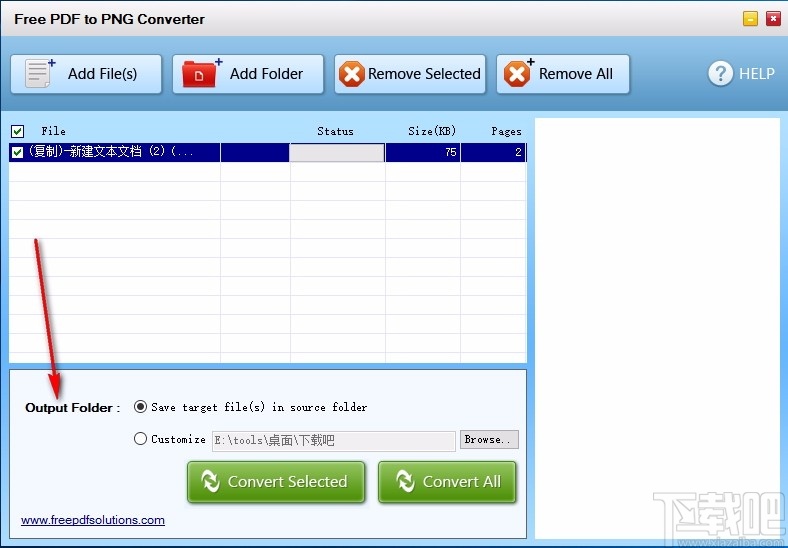Toggle the select-all checkbox in File header
The width and height of the screenshot is (788, 548).
click(x=17, y=132)
